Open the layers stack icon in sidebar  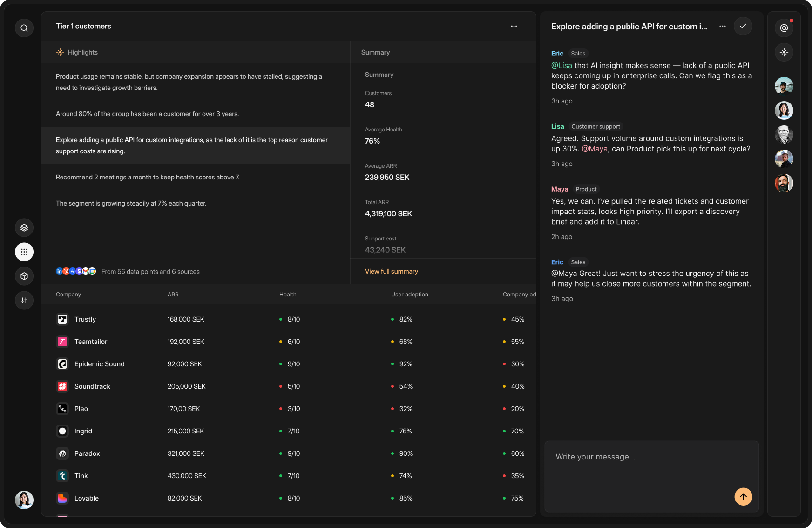click(x=24, y=228)
